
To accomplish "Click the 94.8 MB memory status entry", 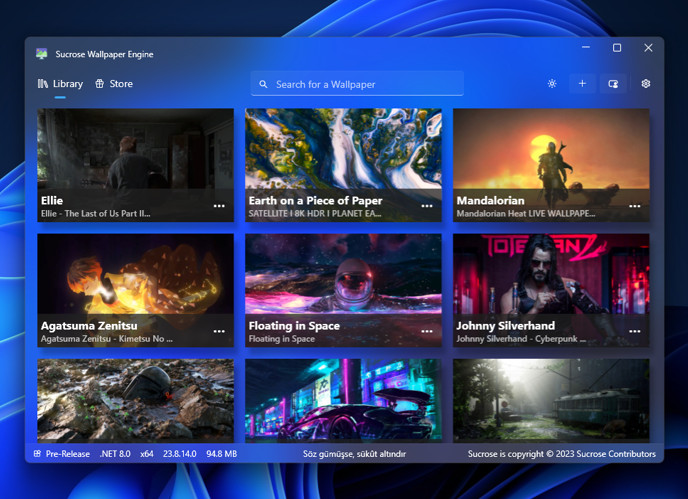I will (x=222, y=454).
